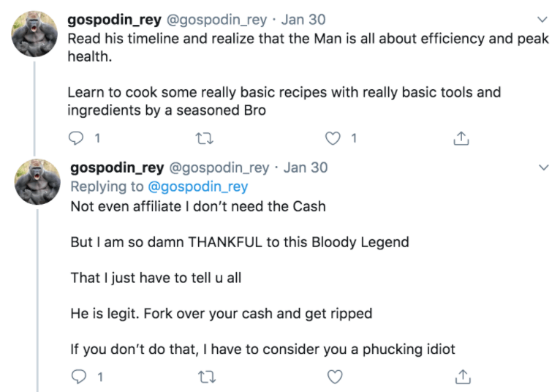Like the first tweet with 1 like

(x=333, y=137)
